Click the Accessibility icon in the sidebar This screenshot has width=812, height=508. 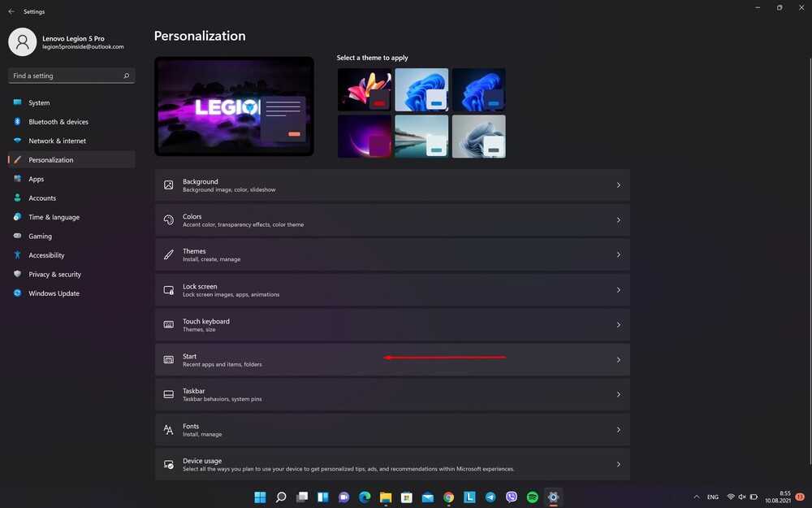click(x=17, y=255)
